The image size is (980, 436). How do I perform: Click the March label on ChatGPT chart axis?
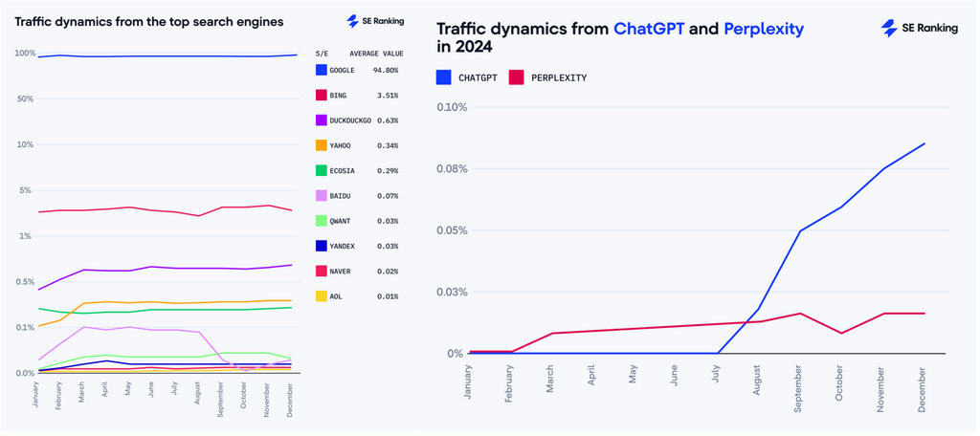click(x=550, y=380)
